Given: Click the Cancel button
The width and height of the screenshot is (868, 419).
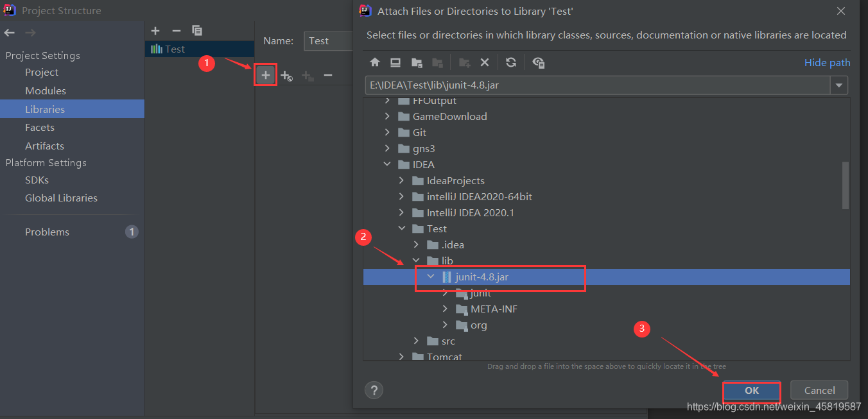Looking at the screenshot, I should point(819,390).
